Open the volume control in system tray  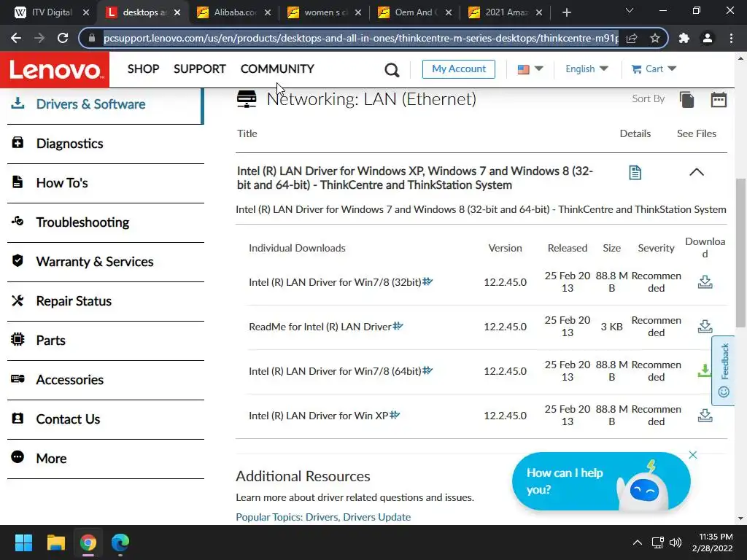676,542
